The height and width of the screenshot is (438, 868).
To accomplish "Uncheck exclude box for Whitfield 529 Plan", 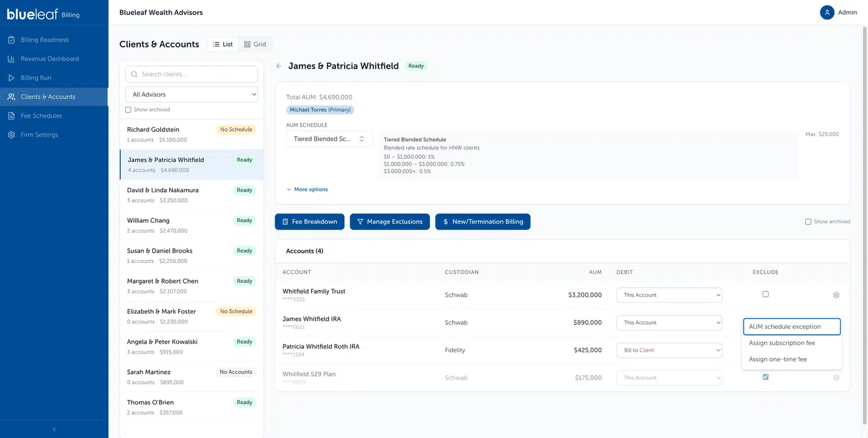I will click(766, 377).
